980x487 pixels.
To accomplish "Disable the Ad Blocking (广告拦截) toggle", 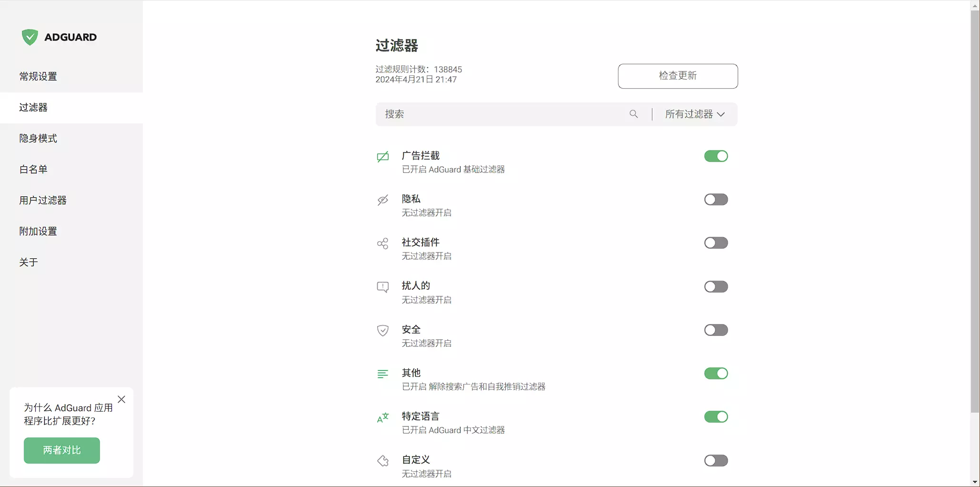I will (x=716, y=156).
